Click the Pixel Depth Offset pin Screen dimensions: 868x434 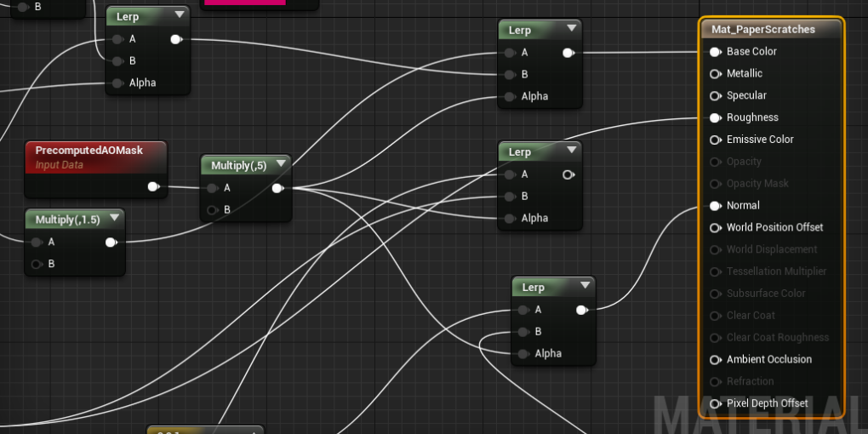[715, 403]
